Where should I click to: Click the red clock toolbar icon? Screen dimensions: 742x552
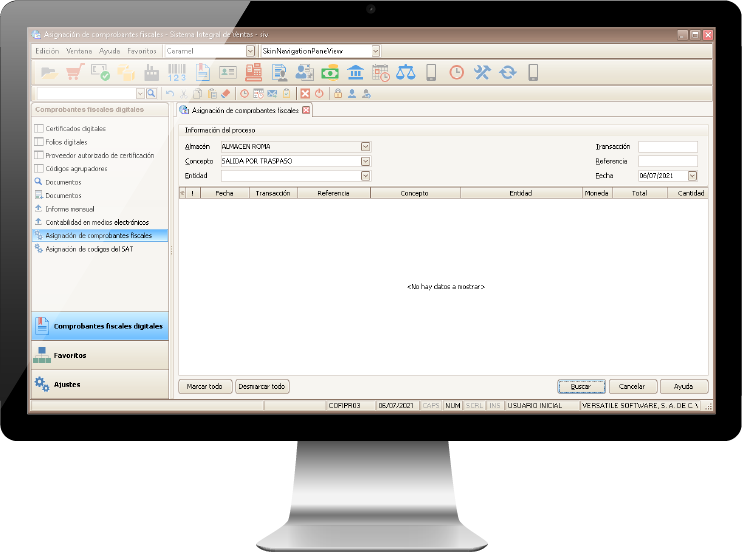click(457, 72)
